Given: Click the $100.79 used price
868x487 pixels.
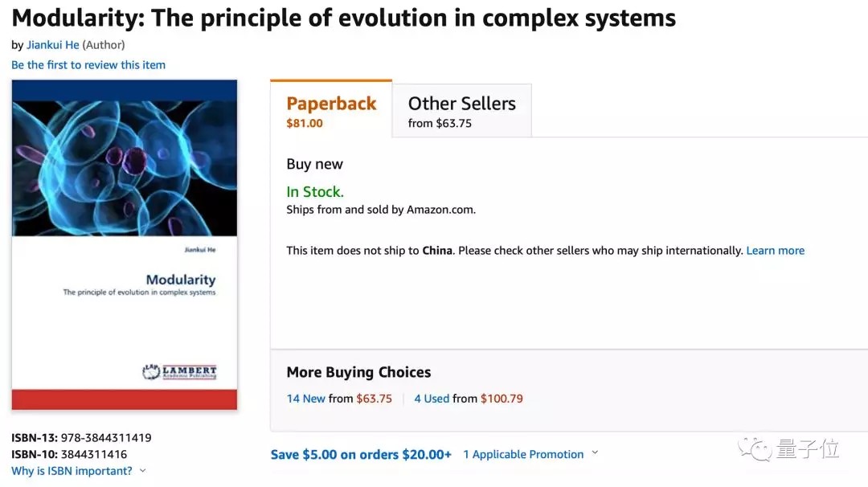Looking at the screenshot, I should [502, 399].
